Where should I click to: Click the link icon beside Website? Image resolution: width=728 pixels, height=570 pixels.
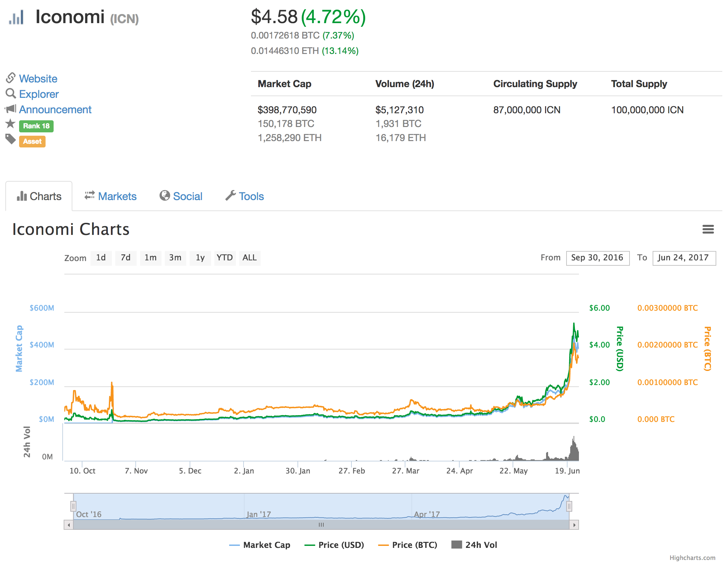tap(11, 78)
